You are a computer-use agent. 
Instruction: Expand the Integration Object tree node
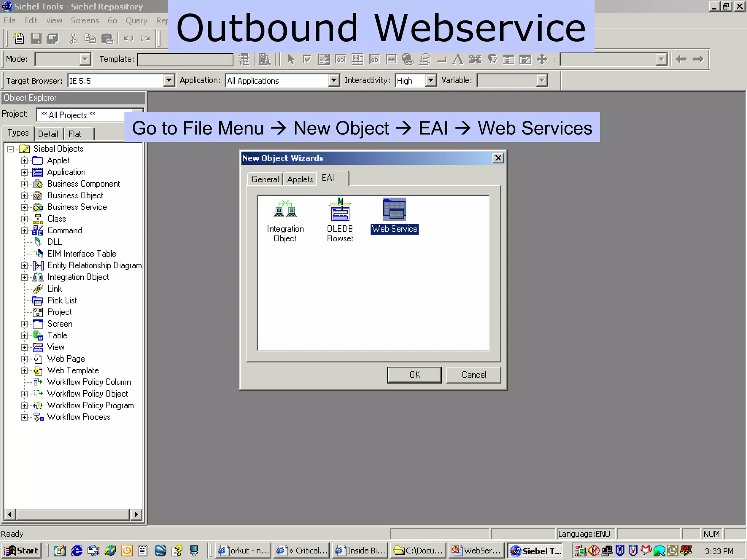pyautogui.click(x=24, y=277)
